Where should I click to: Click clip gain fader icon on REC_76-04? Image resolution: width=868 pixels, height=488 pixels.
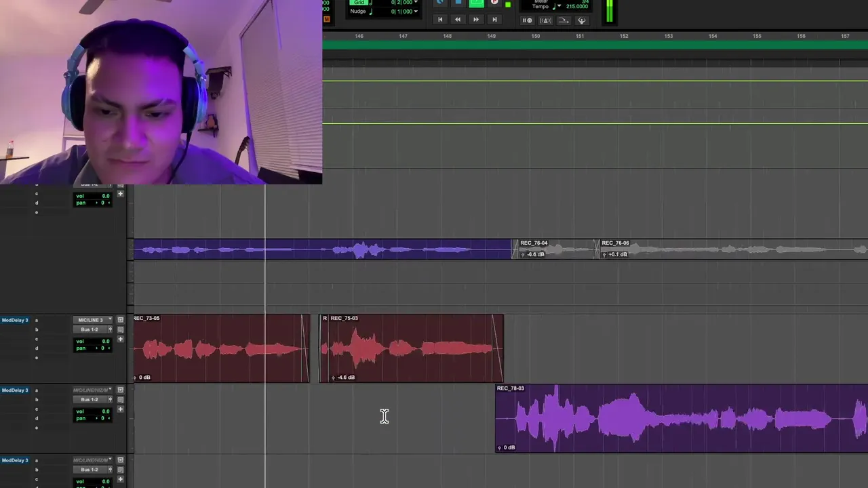point(523,255)
